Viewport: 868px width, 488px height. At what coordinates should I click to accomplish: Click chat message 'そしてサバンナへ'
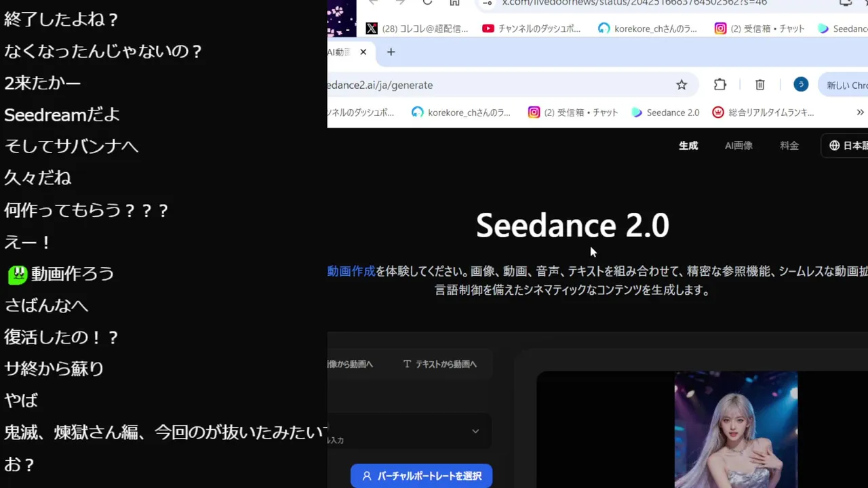click(71, 146)
